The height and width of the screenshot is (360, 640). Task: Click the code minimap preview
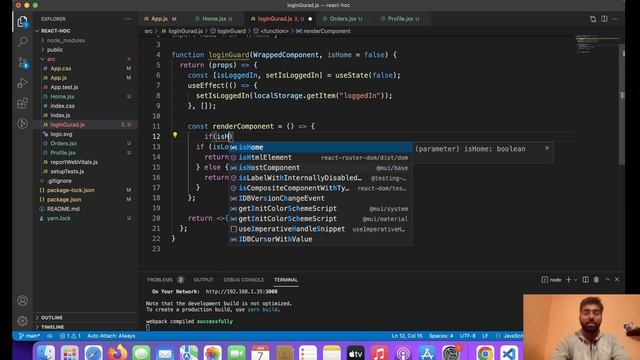pyautogui.click(x=597, y=44)
